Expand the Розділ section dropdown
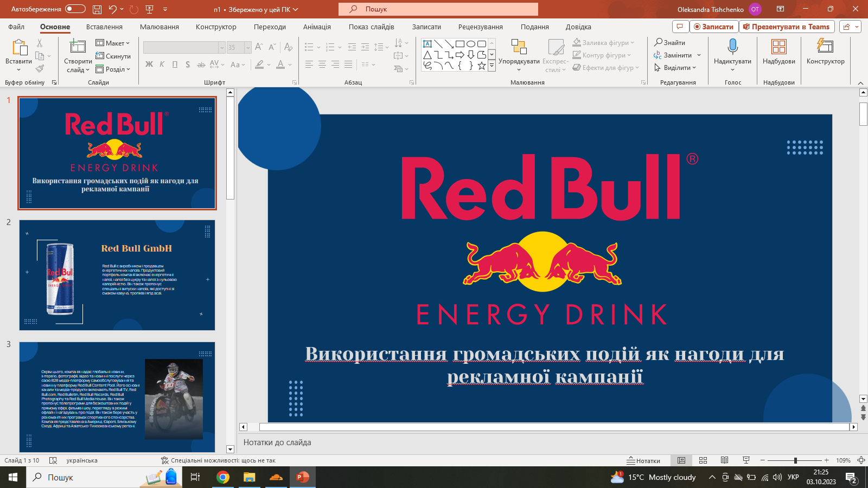 tap(113, 69)
